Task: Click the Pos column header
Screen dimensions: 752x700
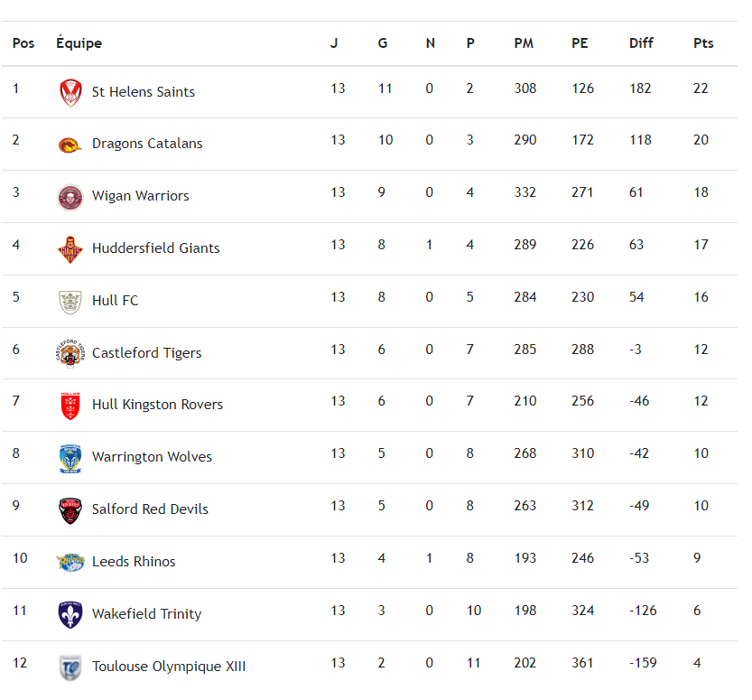Action: coord(23,43)
